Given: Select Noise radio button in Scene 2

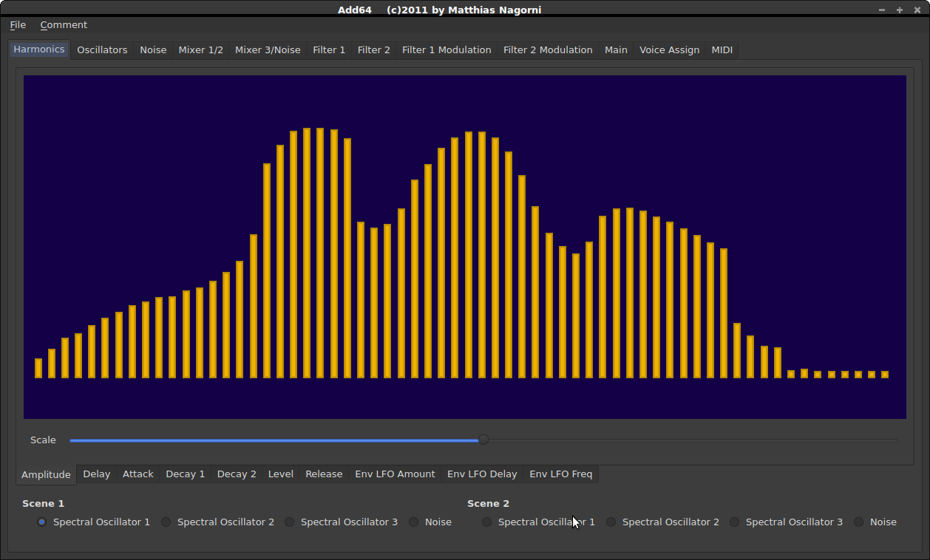Looking at the screenshot, I should [x=859, y=522].
